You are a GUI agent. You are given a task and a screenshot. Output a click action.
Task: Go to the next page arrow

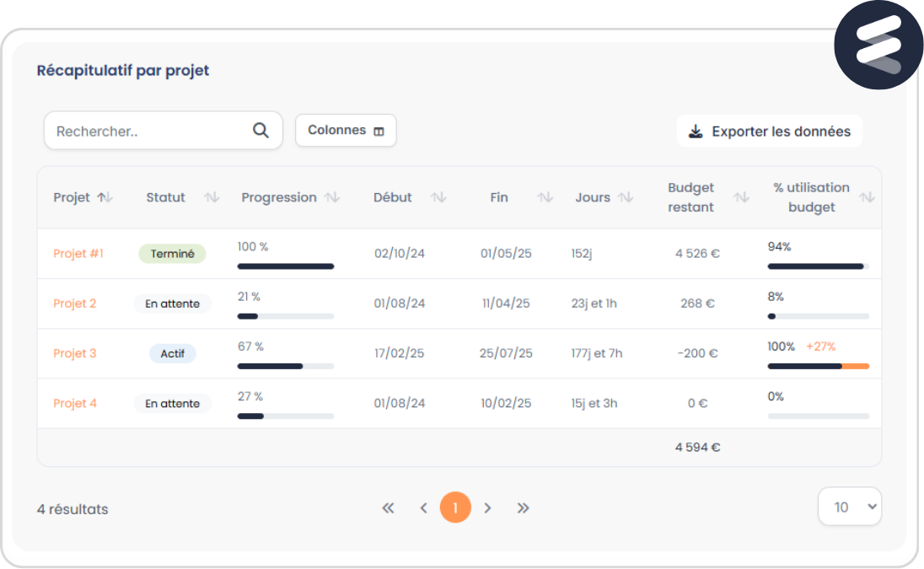coord(487,507)
